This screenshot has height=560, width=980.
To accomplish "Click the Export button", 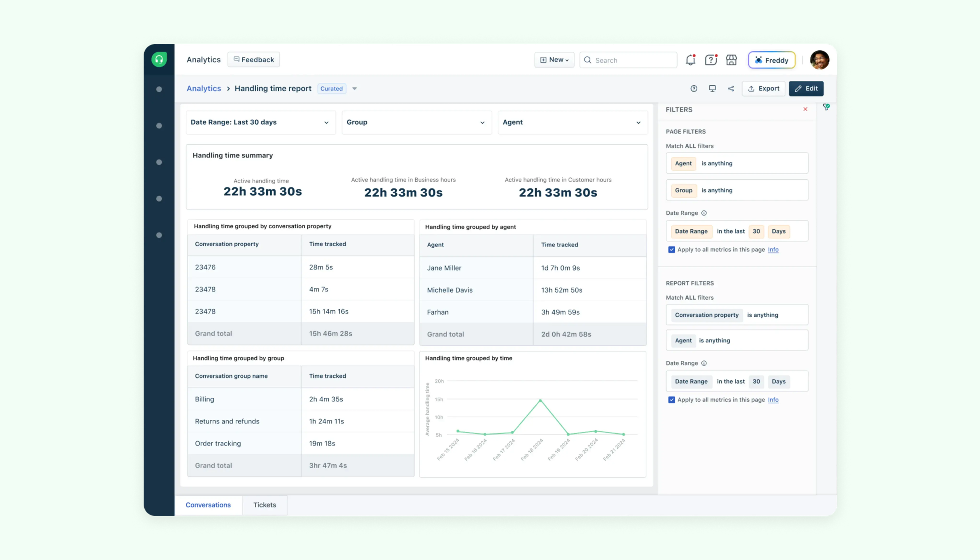I will coord(763,89).
